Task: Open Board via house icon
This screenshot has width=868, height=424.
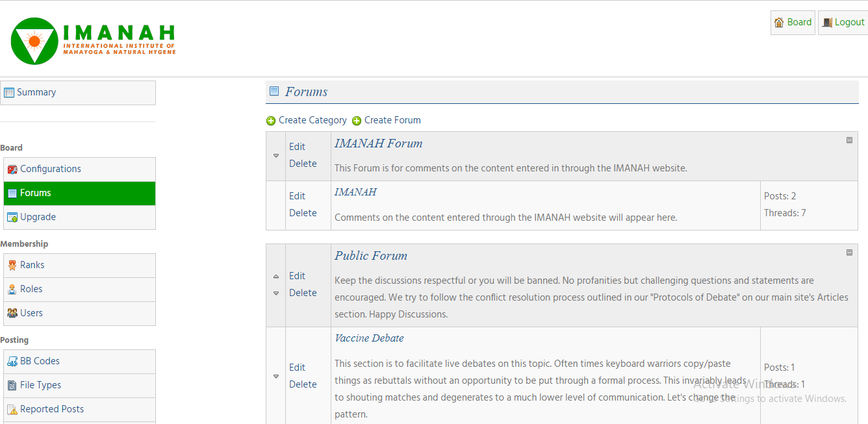Action: pos(779,22)
